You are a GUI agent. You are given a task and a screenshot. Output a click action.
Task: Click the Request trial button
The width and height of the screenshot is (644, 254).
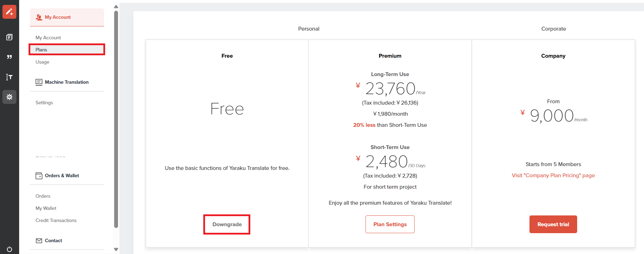tap(553, 224)
